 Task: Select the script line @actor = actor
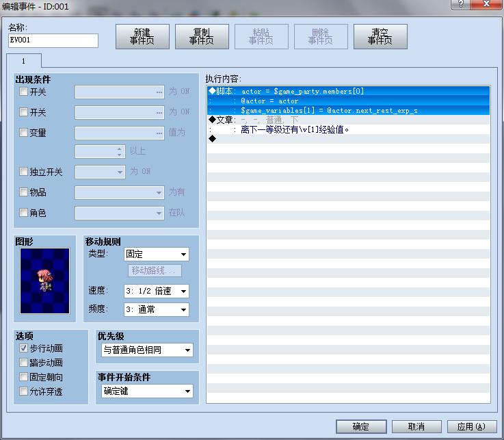coord(349,101)
